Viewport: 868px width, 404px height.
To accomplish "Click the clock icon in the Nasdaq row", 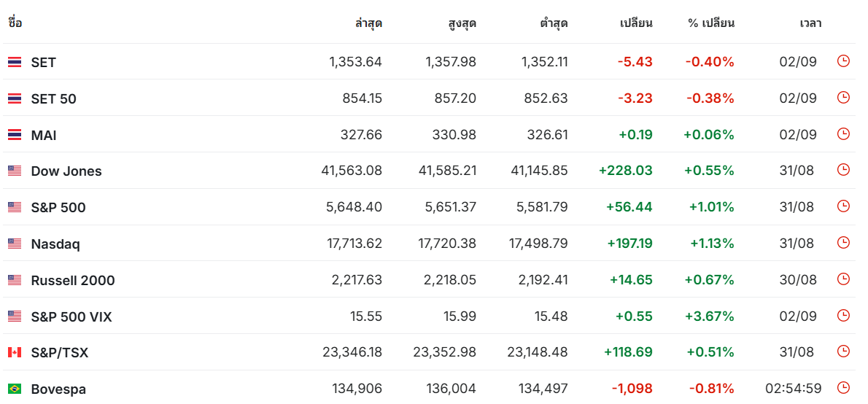I will coord(842,242).
